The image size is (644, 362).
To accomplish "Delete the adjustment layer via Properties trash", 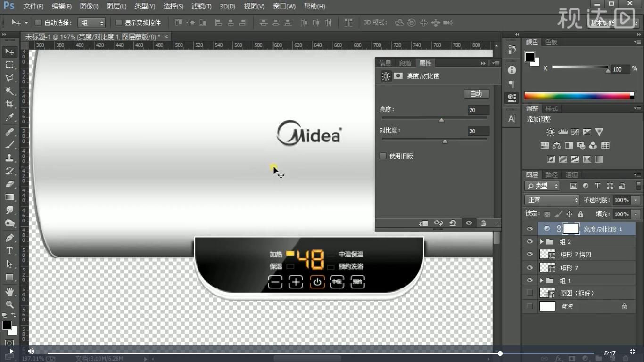I will tap(483, 223).
